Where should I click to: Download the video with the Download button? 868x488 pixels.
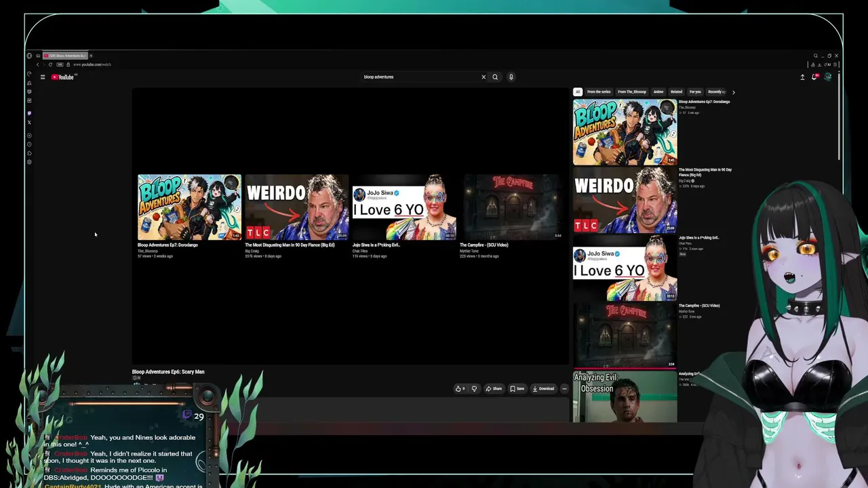(544, 389)
